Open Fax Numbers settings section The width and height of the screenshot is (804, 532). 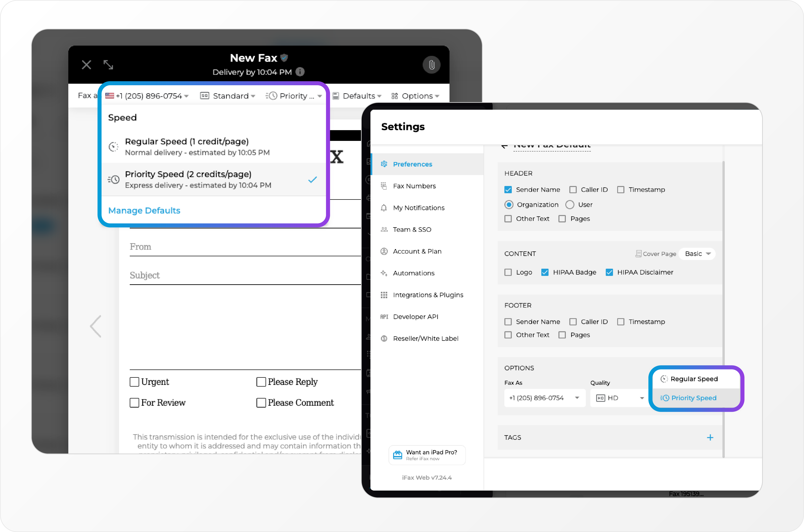coord(414,186)
